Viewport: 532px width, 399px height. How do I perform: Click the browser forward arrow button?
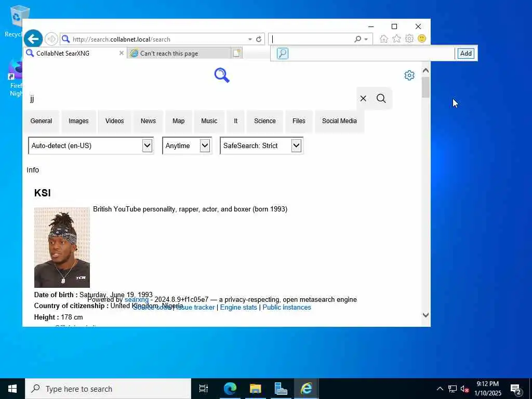point(51,39)
